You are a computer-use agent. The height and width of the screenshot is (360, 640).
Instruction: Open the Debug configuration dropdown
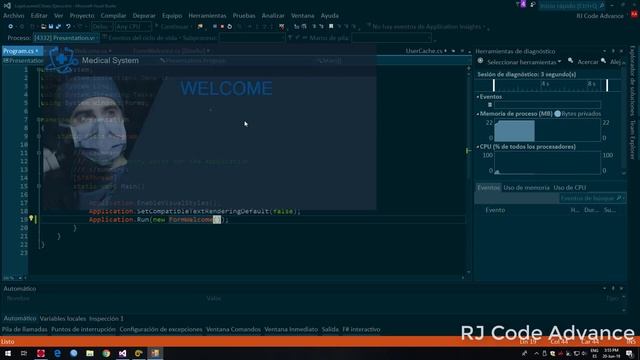tap(102, 27)
